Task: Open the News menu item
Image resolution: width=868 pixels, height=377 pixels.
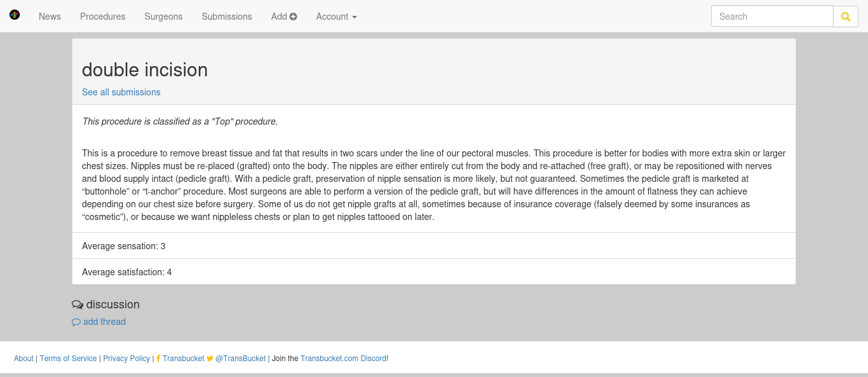Action: tap(50, 17)
